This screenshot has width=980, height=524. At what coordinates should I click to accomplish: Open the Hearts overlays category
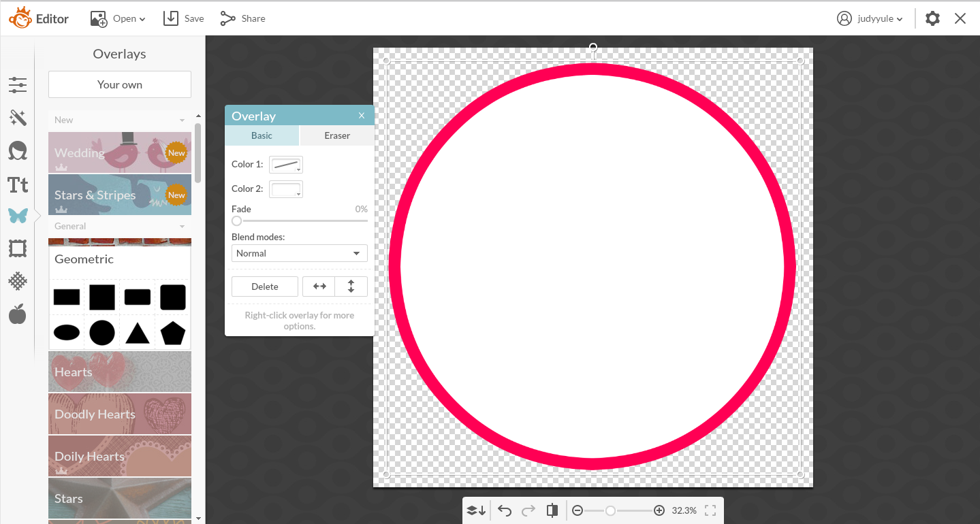coord(120,372)
